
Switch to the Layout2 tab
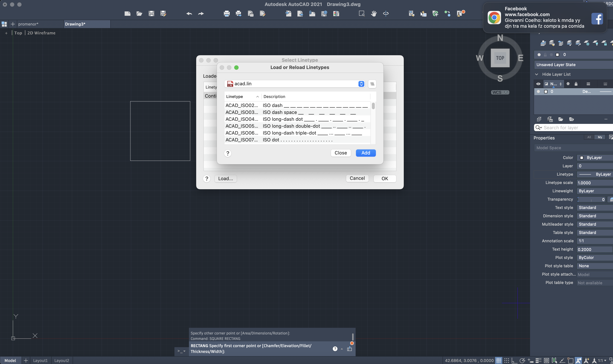coord(62,360)
